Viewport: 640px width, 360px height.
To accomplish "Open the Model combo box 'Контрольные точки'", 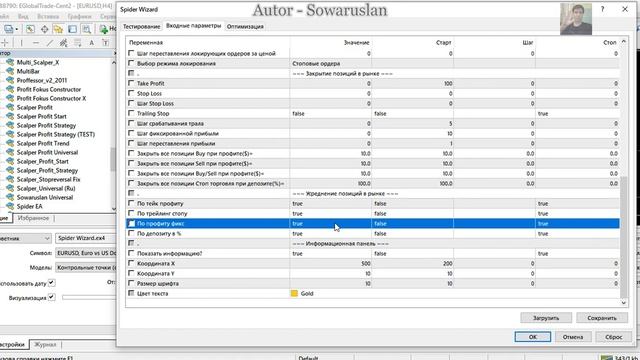I will (86, 268).
